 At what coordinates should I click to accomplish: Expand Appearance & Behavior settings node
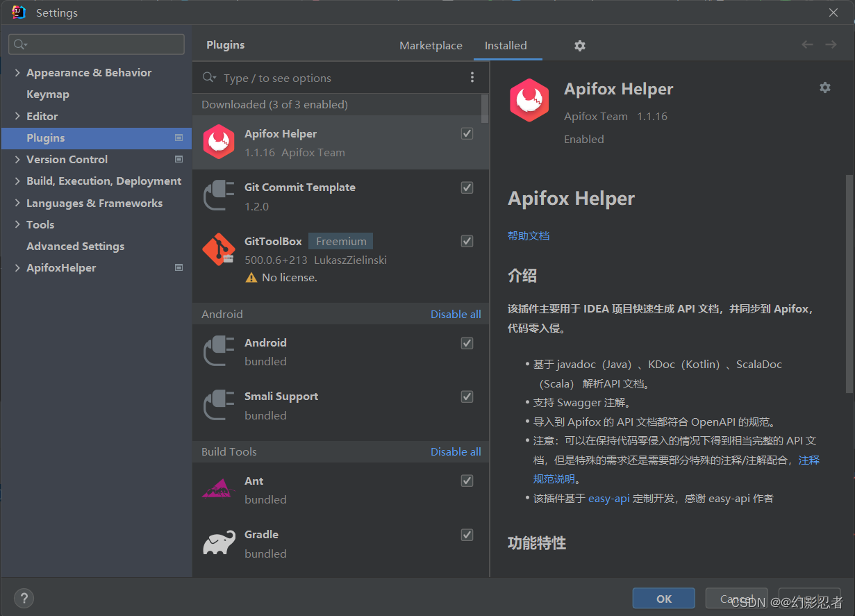(17, 72)
